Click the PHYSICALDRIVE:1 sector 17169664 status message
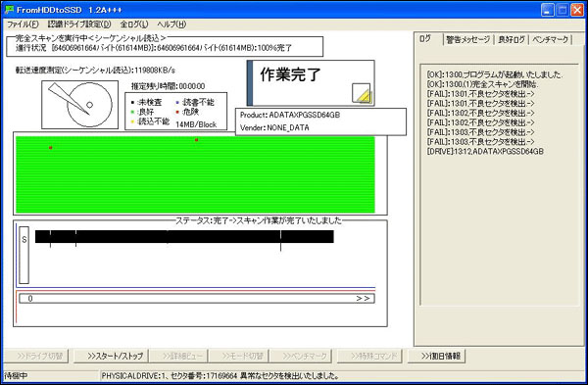 click(220, 375)
